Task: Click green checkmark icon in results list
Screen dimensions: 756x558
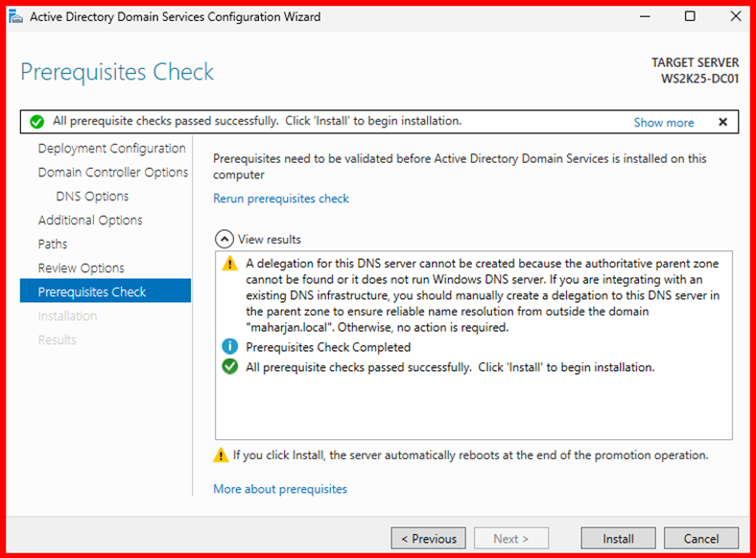Action: (x=229, y=367)
